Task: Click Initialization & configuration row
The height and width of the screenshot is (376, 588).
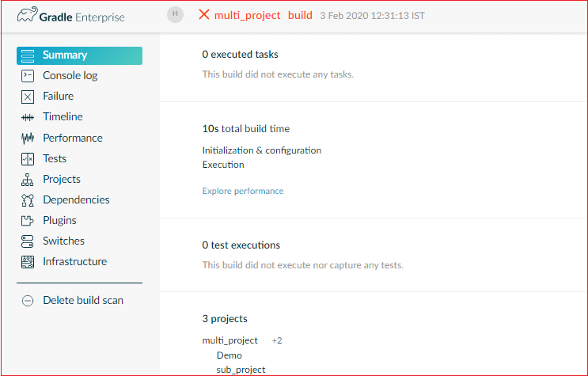Action: tap(262, 150)
